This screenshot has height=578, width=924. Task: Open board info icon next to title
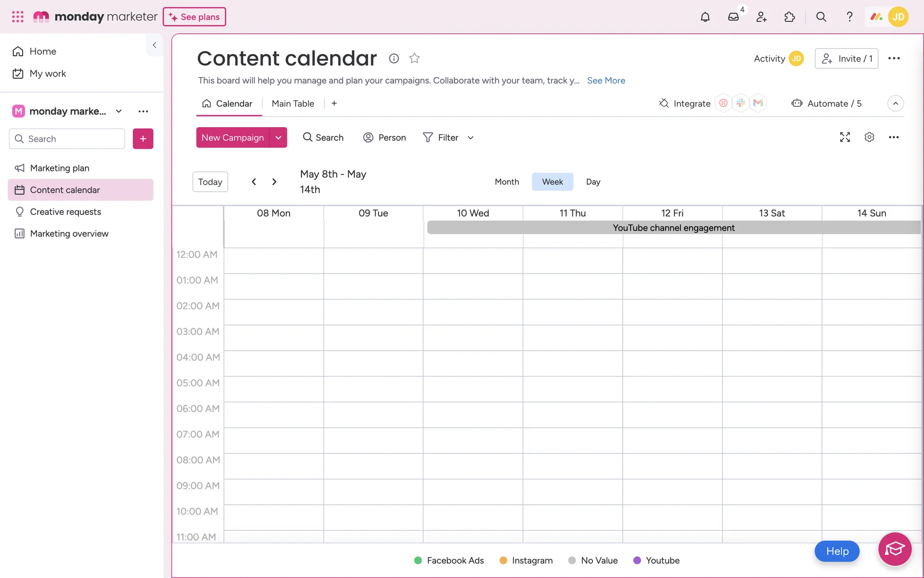(394, 58)
